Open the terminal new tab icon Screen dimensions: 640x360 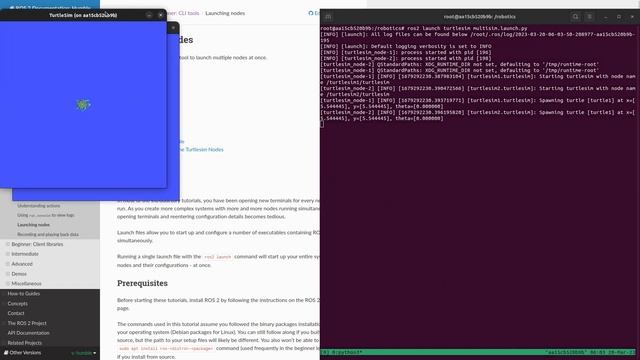(328, 17)
